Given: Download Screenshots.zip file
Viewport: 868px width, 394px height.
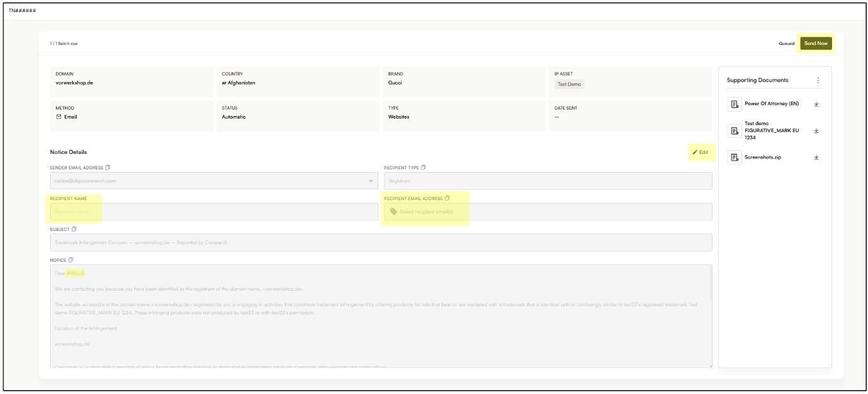Looking at the screenshot, I should (816, 157).
